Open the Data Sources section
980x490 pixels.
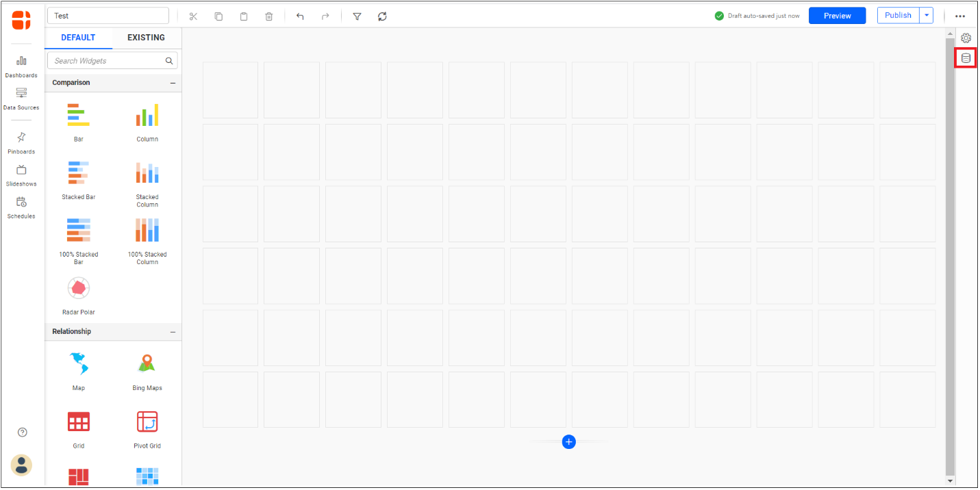pos(21,99)
